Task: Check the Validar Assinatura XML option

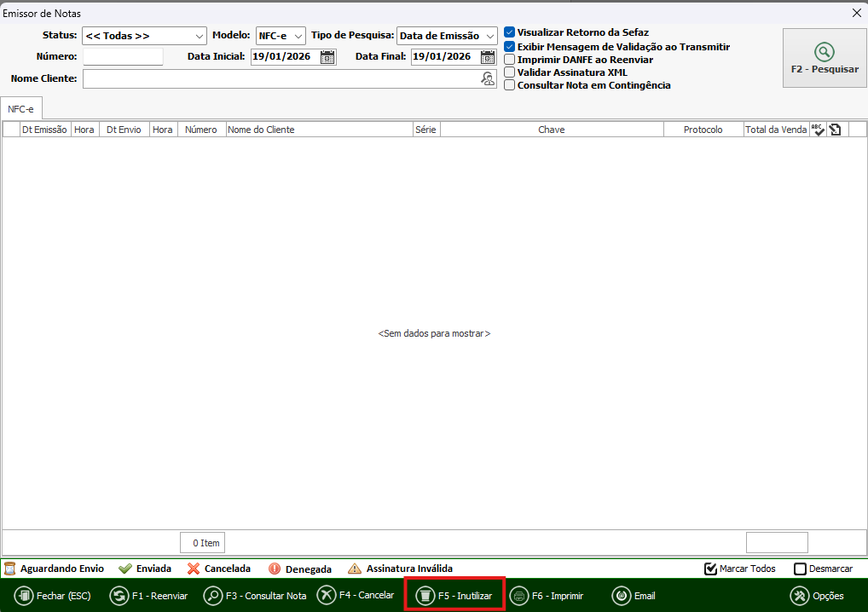Action: coord(510,72)
